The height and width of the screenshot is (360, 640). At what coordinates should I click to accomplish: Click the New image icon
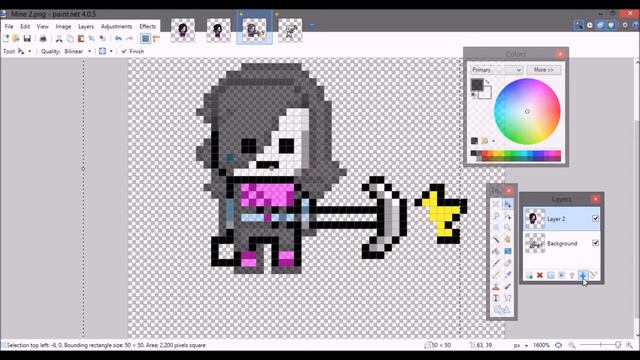pyautogui.click(x=6, y=39)
